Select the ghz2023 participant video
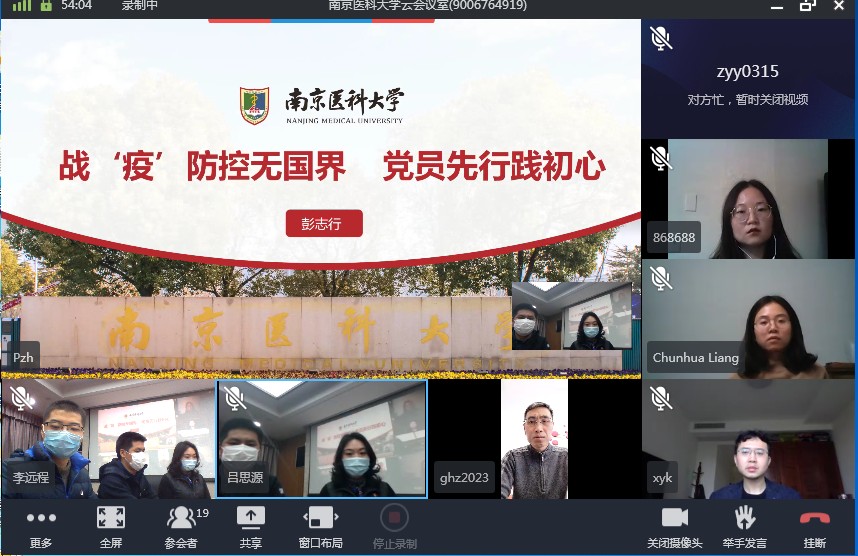858x556 pixels. click(x=535, y=439)
